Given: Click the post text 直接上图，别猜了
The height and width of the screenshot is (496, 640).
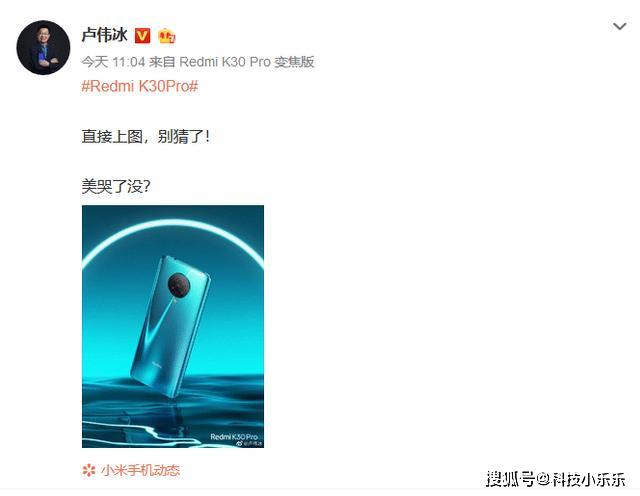Looking at the screenshot, I should [x=146, y=136].
